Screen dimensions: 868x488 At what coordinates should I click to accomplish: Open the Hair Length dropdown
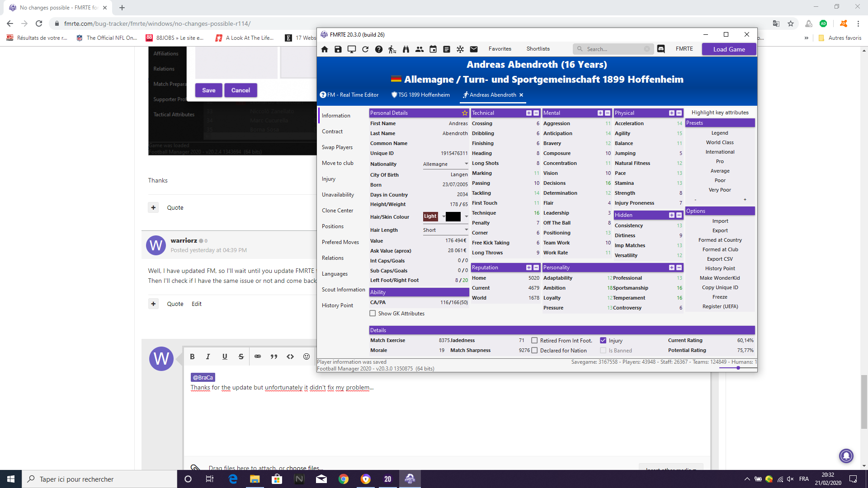coord(445,230)
